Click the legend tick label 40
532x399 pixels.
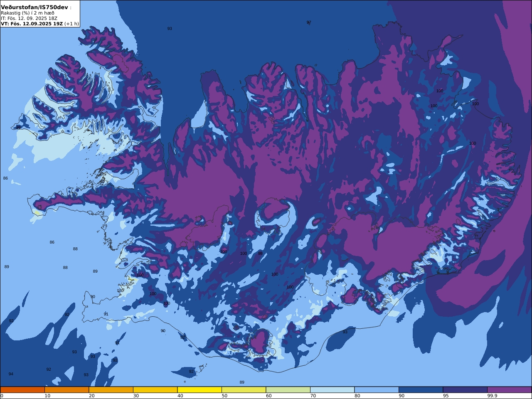click(x=180, y=396)
